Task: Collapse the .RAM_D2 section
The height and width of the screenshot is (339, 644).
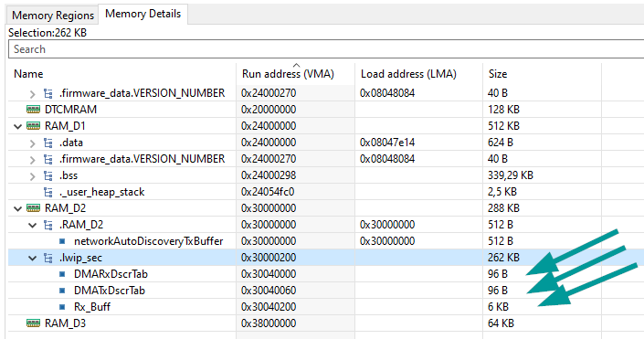Action: 33,225
